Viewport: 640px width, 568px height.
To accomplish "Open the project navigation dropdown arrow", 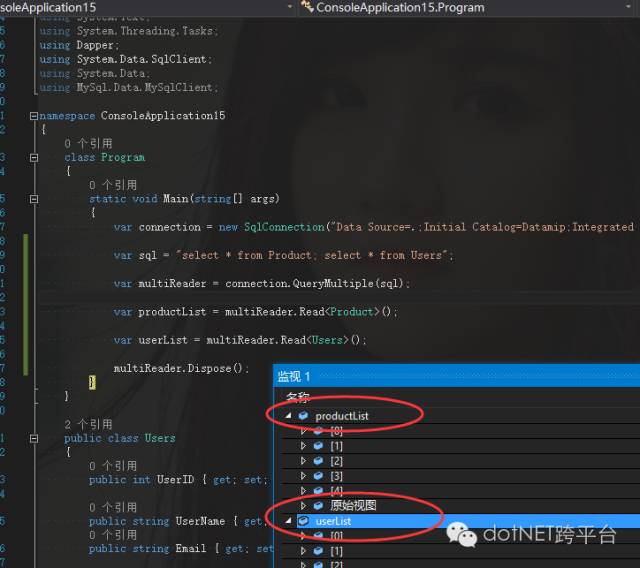I will pos(290,7).
